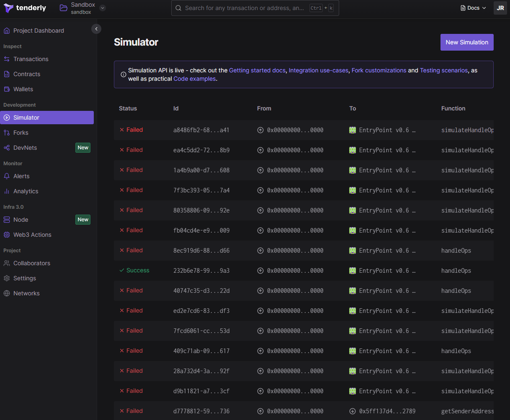Screen dimensions: 510x420
Task: Follow the Code examples link
Action: click(x=195, y=79)
